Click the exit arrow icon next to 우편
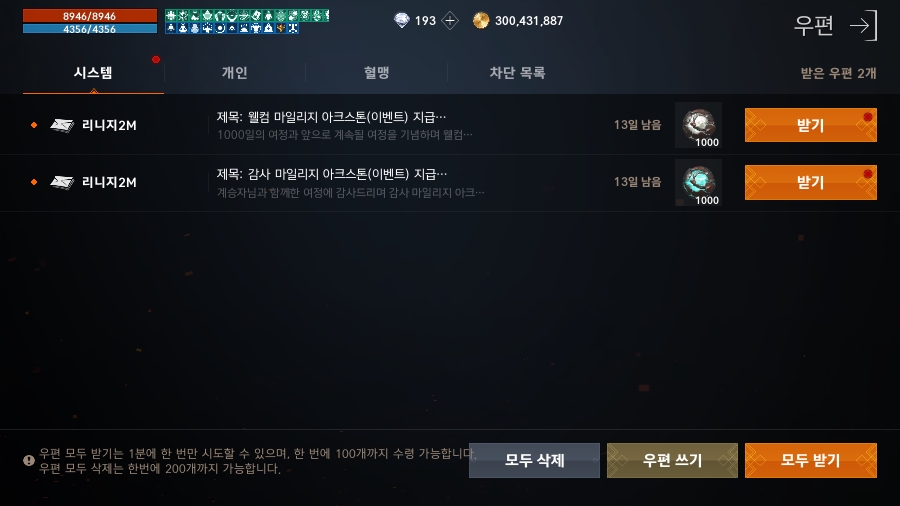The width and height of the screenshot is (900, 506). click(863, 25)
